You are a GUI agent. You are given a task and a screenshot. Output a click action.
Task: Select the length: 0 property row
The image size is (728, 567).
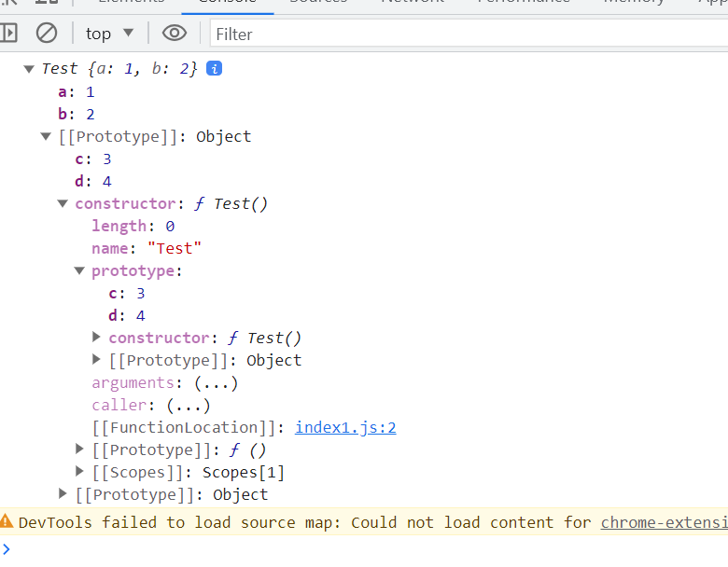click(133, 226)
